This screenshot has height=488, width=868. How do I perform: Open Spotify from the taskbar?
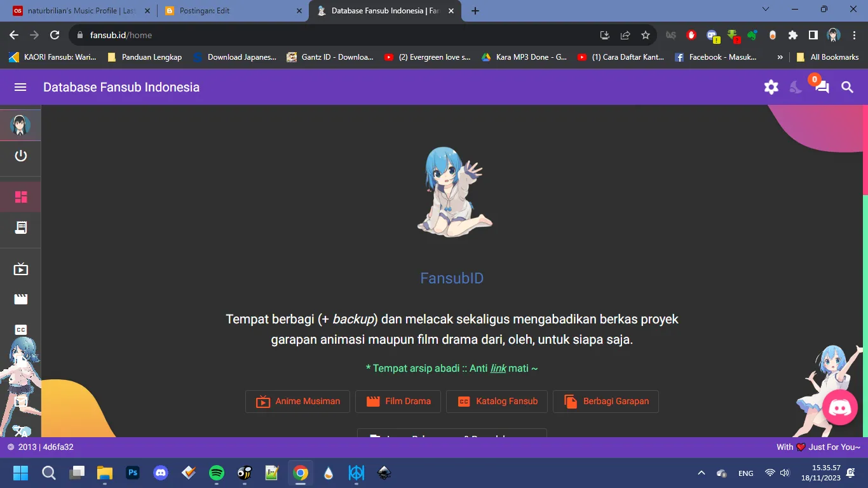(217, 473)
